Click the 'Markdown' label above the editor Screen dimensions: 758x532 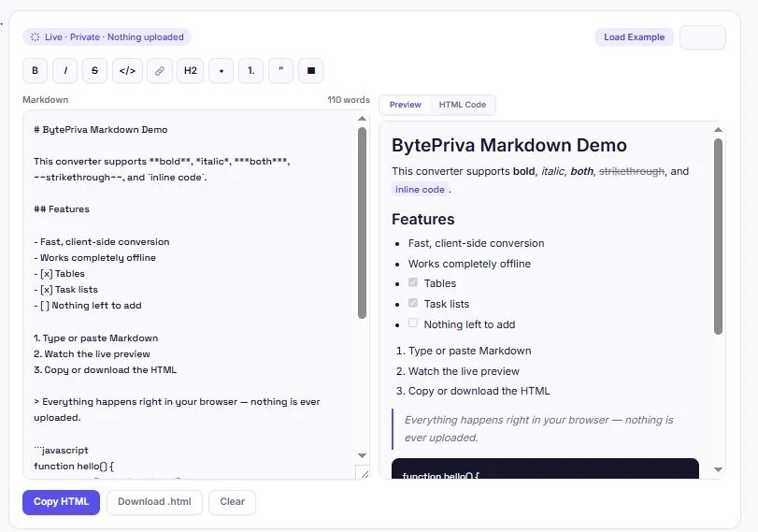click(46, 100)
